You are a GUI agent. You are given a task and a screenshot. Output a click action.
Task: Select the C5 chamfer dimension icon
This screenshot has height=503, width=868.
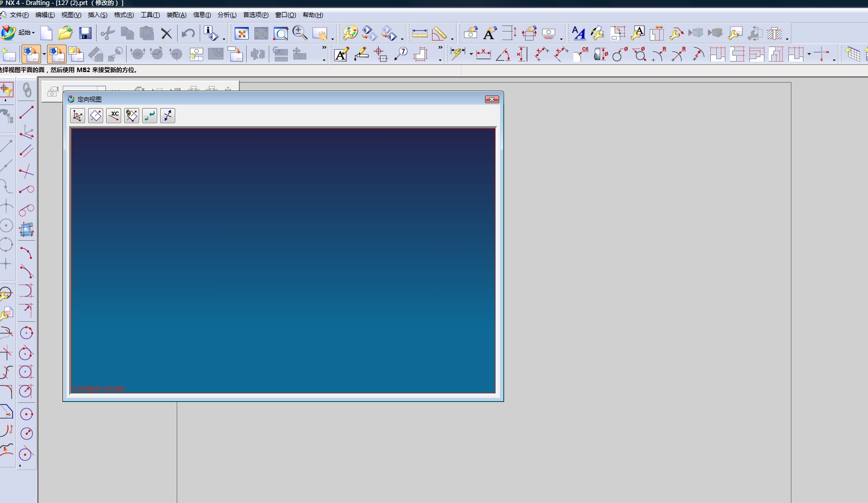[x=581, y=54]
